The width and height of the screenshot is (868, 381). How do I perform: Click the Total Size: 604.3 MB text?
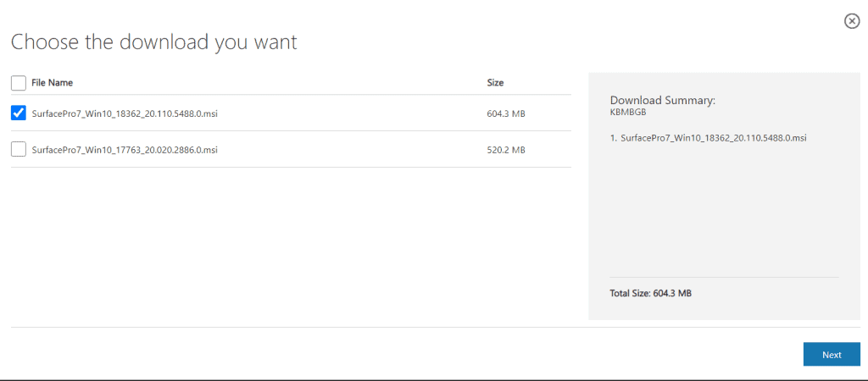coord(650,293)
